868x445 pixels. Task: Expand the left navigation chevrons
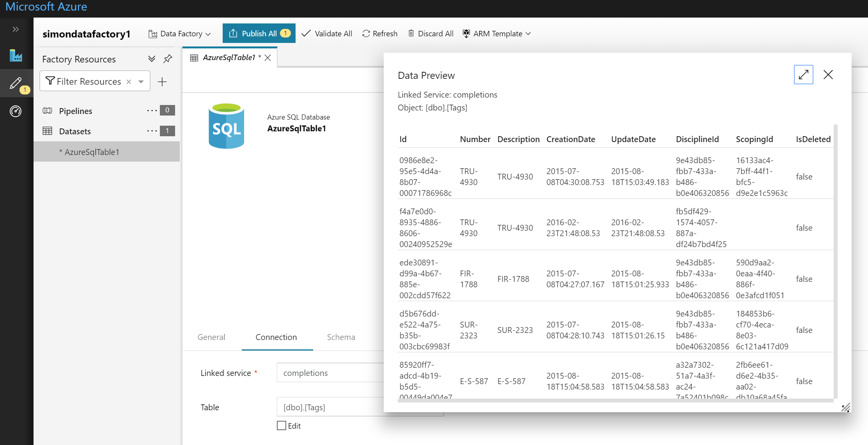point(16,29)
